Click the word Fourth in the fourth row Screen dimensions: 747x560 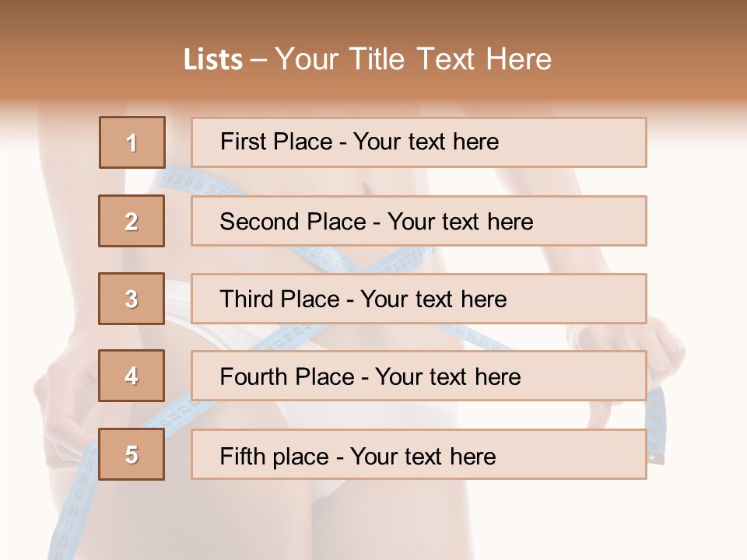click(254, 377)
